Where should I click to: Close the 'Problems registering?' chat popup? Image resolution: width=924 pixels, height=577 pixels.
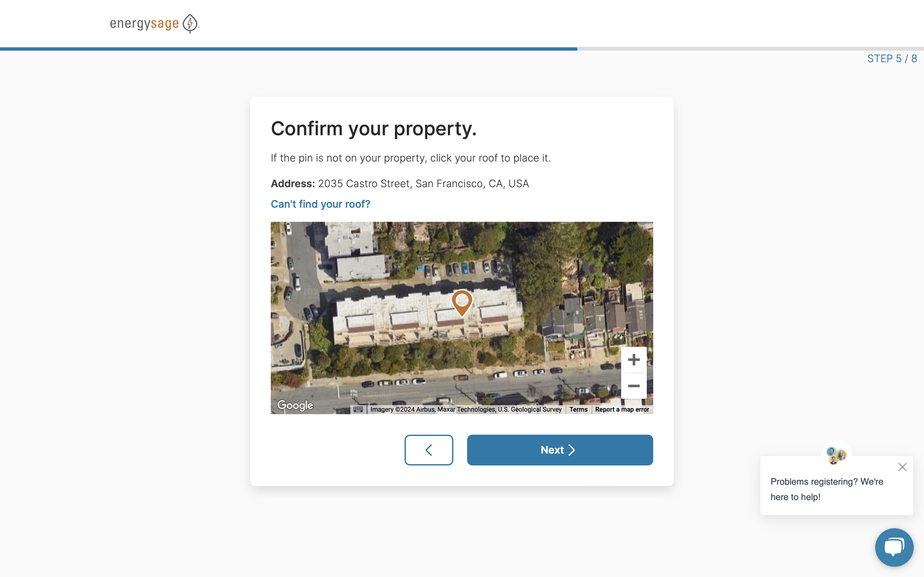click(x=902, y=467)
